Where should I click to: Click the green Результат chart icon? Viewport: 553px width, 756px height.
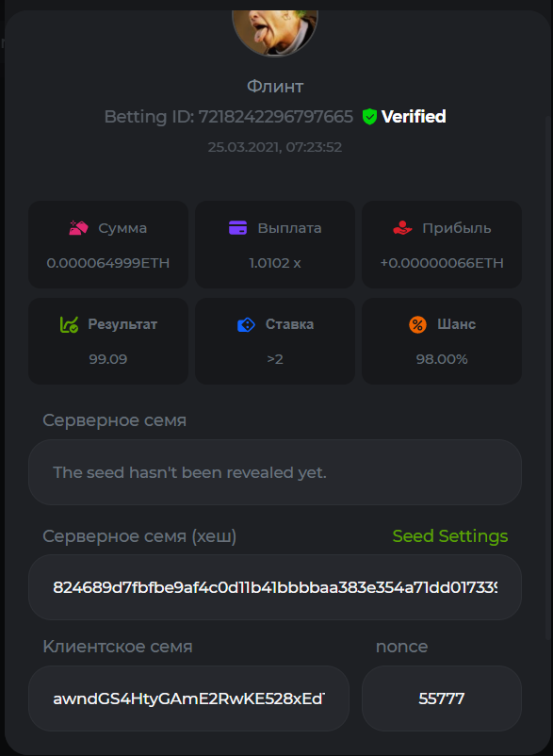click(69, 324)
